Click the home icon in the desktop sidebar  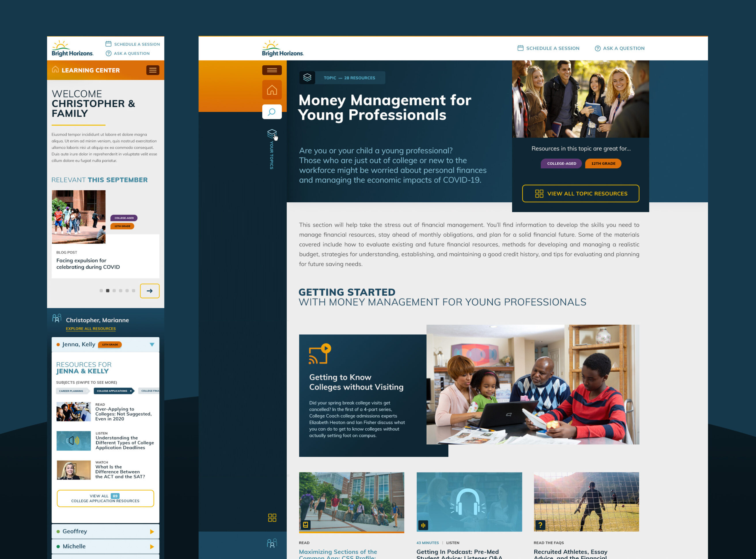click(272, 90)
